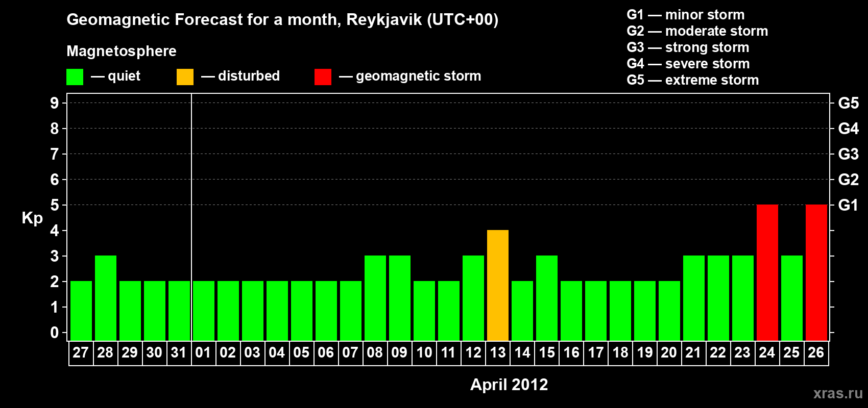Click the green quiet legend swatch

75,77
